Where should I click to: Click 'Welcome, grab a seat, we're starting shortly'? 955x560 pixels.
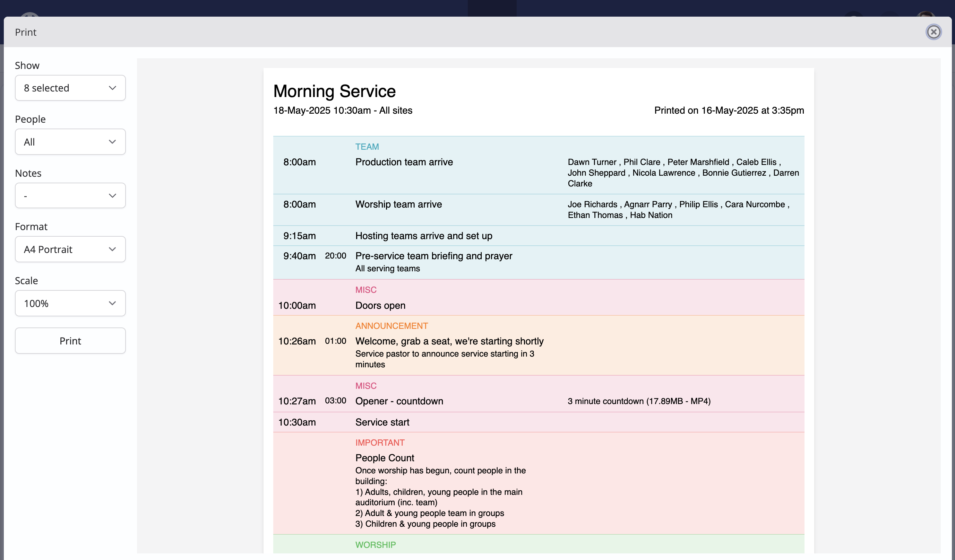pos(449,341)
